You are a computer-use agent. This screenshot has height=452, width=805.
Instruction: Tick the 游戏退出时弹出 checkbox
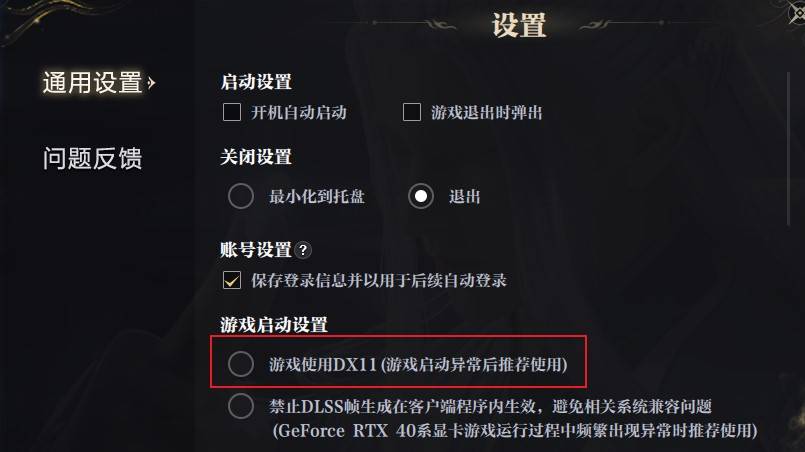[x=412, y=112]
